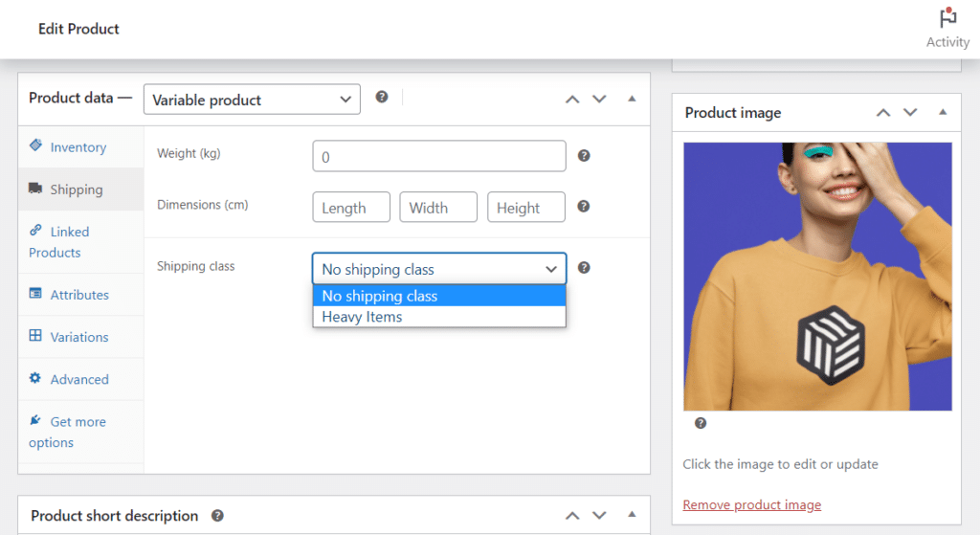Open the Shipping tab
This screenshot has height=535, width=980.
81,189
